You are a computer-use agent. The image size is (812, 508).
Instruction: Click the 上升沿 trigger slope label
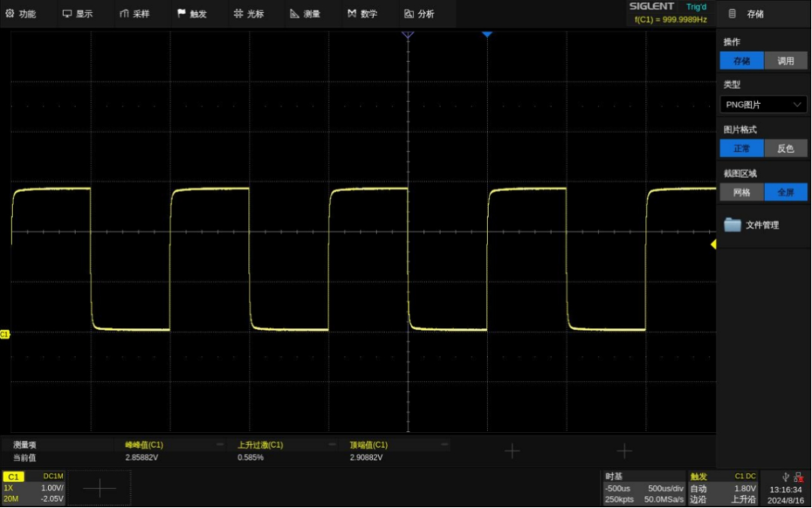744,499
